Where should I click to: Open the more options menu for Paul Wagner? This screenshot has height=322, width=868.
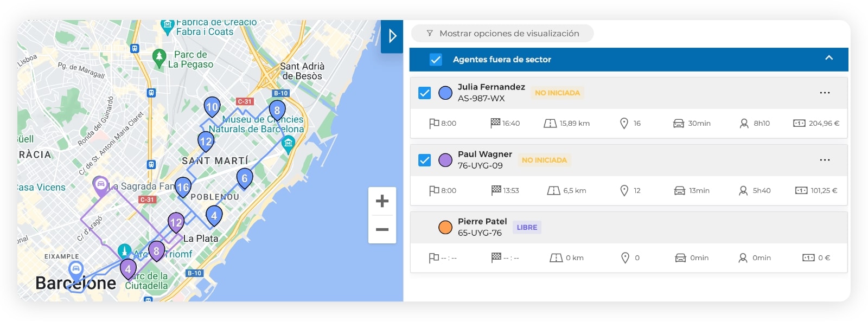(825, 160)
